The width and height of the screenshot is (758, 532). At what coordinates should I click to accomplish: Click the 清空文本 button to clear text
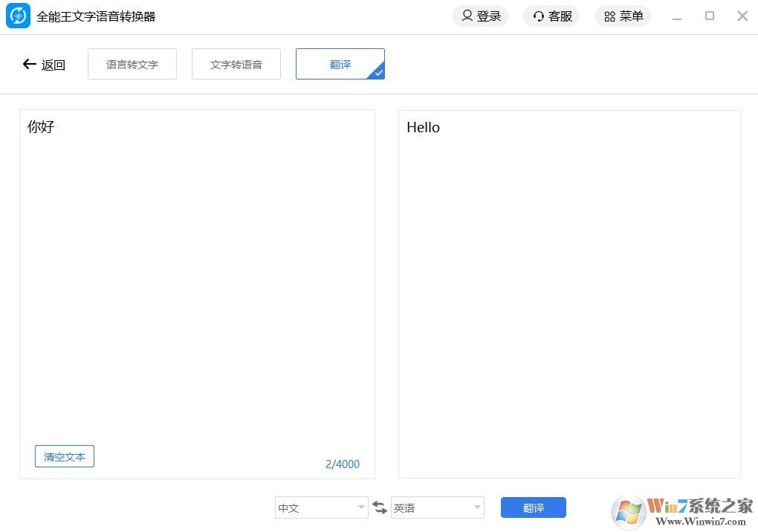[x=64, y=456]
